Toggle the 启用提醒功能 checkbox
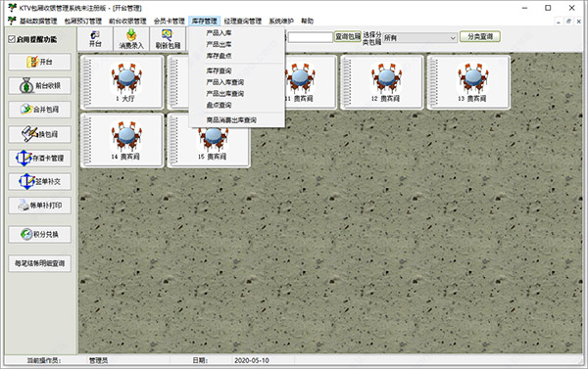Viewport: 588px width, 369px height. coord(12,39)
